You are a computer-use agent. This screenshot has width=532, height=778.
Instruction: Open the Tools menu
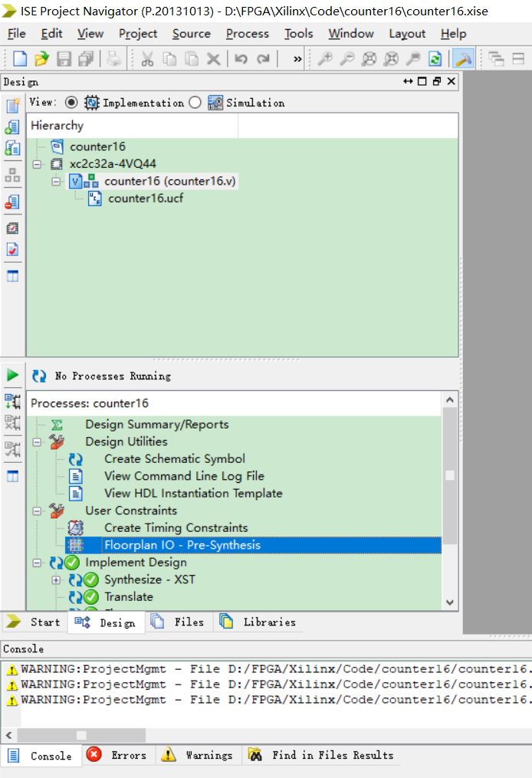[299, 34]
